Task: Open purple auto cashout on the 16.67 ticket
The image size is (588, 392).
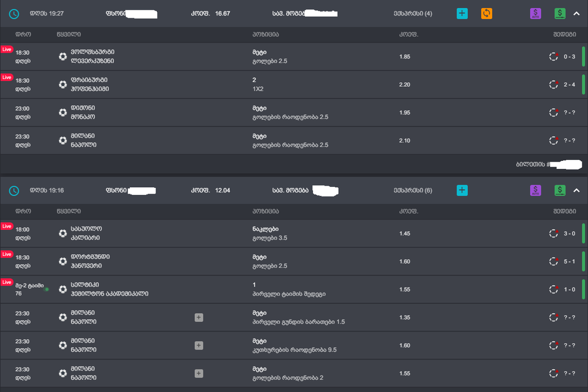Action: 535,13
